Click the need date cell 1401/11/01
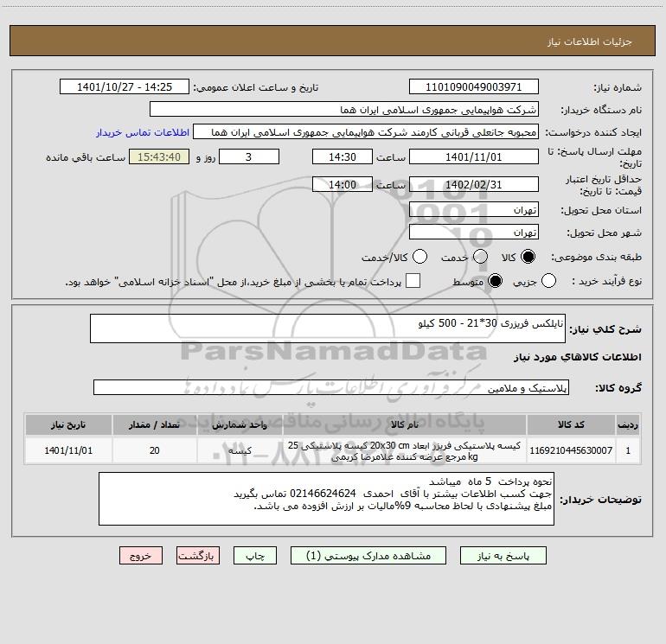Viewport: 666px width, 644px height. 68,450
